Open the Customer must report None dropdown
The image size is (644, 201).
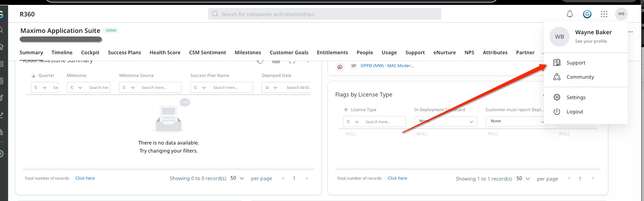(517, 121)
